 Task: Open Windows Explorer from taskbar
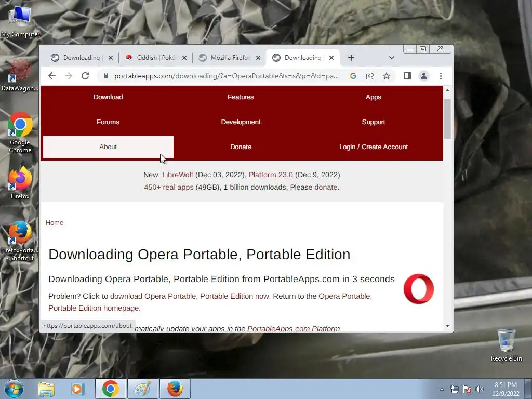[x=46, y=389]
